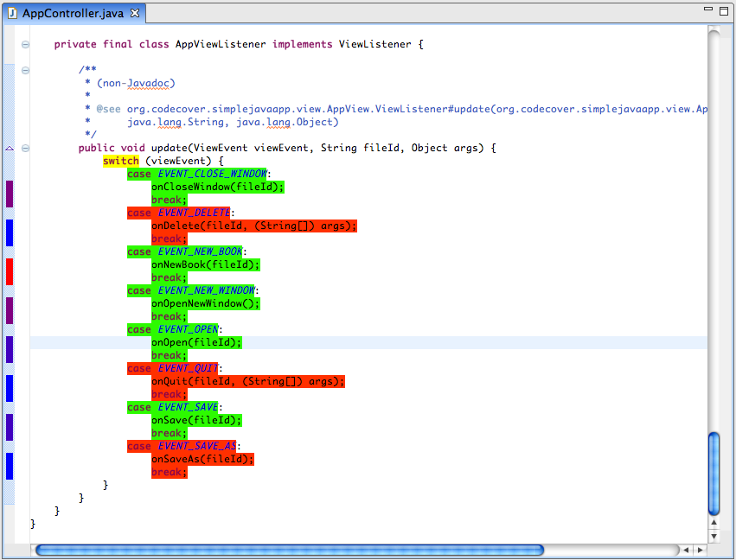The height and width of the screenshot is (560, 736).
Task: Click the onDelete(fileId, (String[]) args); line
Action: (x=254, y=226)
